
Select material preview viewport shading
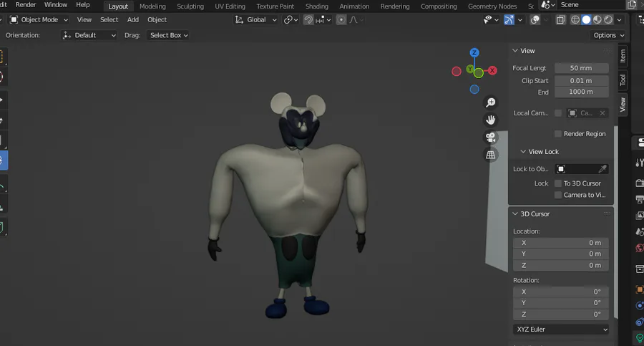597,20
